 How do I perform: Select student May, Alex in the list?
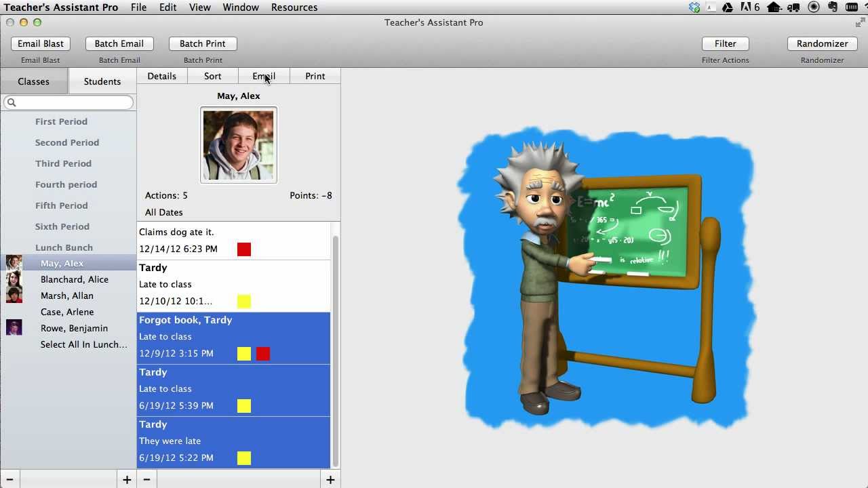[68, 263]
